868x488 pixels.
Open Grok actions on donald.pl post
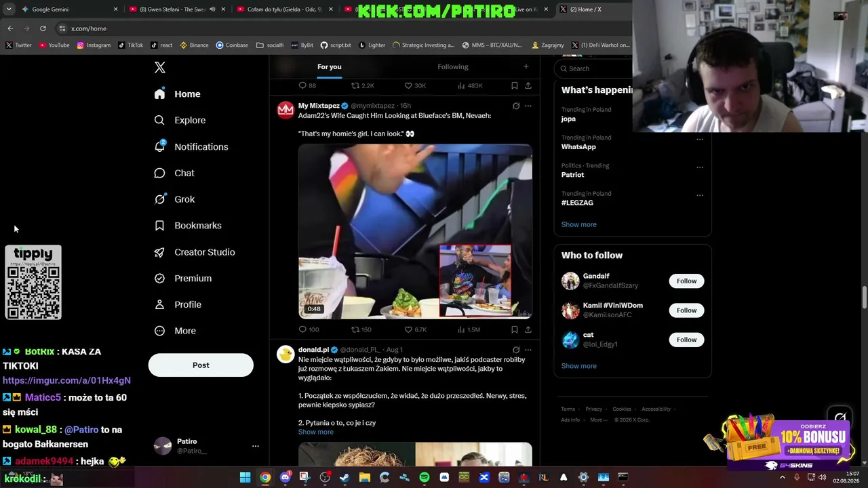pos(516,350)
